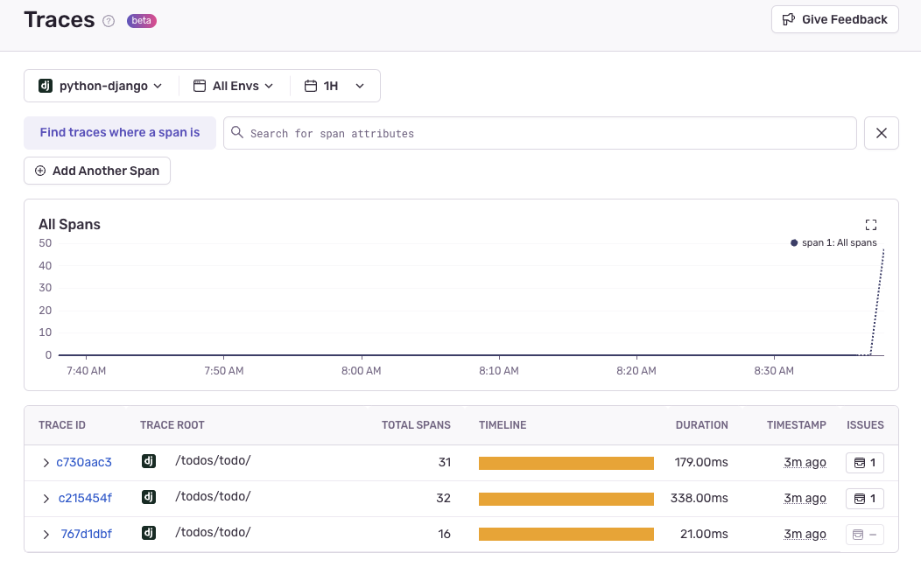Click the window icon beside All Envs

pos(200,86)
